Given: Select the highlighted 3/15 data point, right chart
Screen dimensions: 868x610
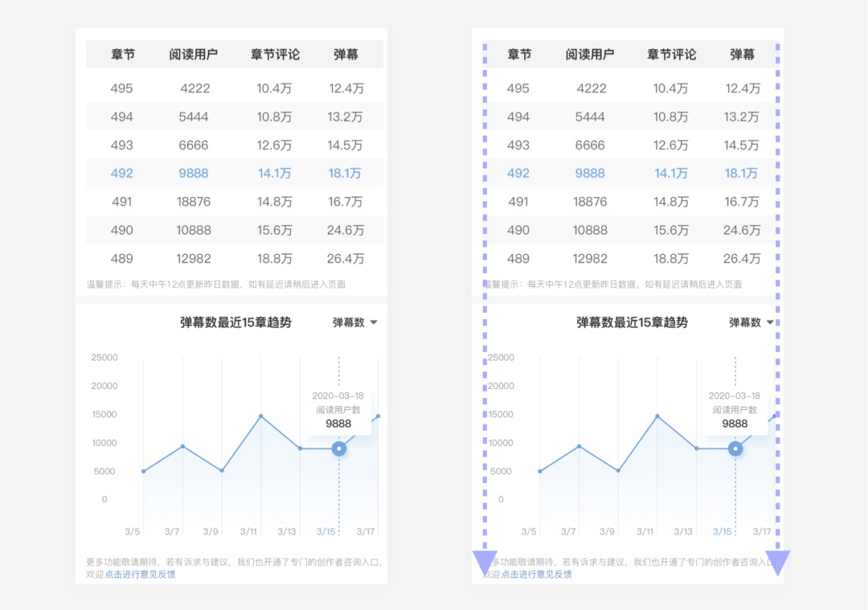Looking at the screenshot, I should (735, 448).
